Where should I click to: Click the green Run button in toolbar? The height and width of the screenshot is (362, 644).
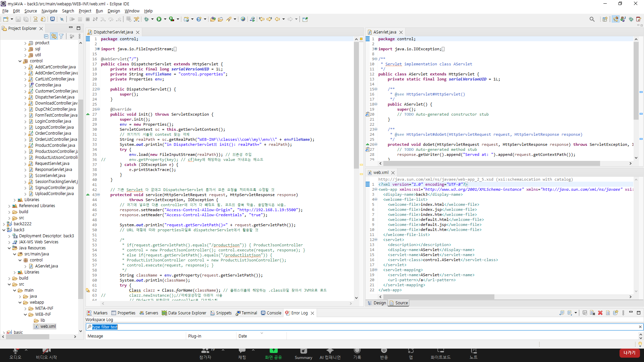[159, 19]
